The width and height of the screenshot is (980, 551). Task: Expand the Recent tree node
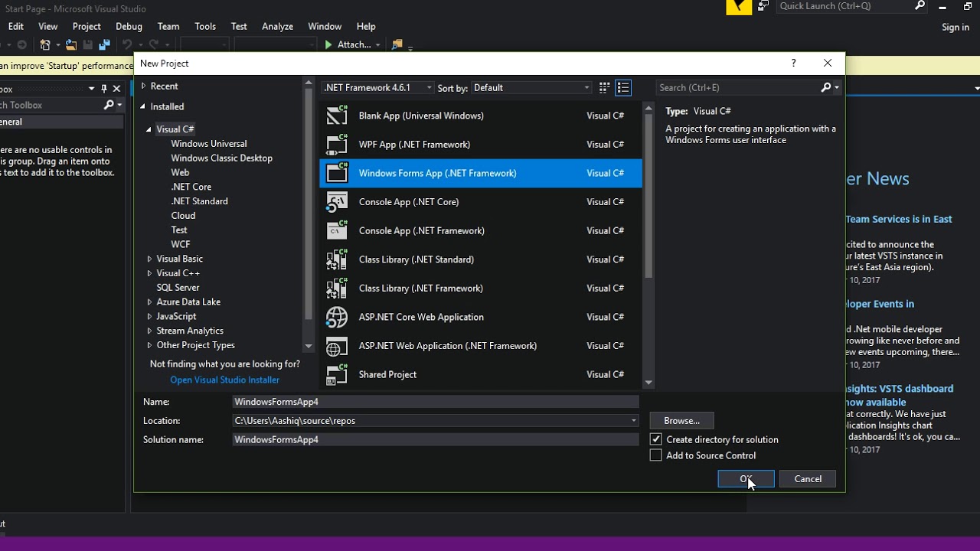pos(143,86)
